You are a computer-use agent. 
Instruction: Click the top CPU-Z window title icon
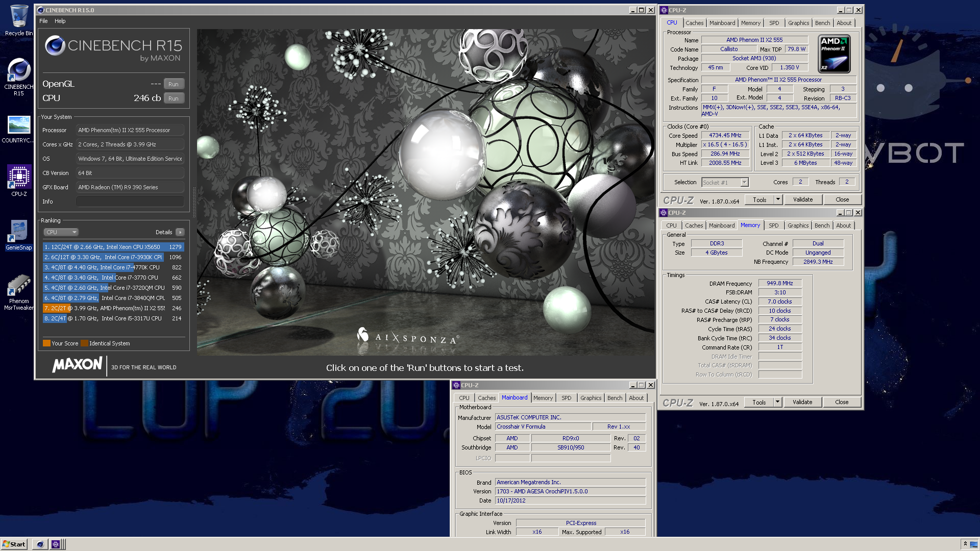click(x=664, y=10)
